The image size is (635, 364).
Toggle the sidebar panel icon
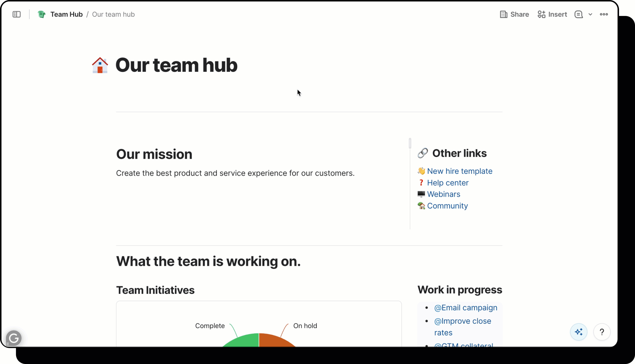tap(16, 14)
